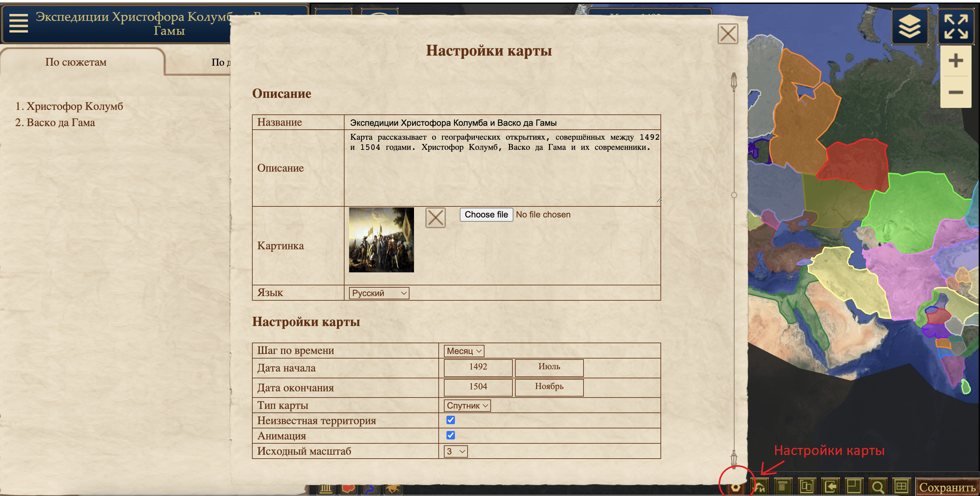This screenshot has width=980, height=496.
Task: Uncheck the Неизвестная территория checkbox
Action: coord(450,420)
